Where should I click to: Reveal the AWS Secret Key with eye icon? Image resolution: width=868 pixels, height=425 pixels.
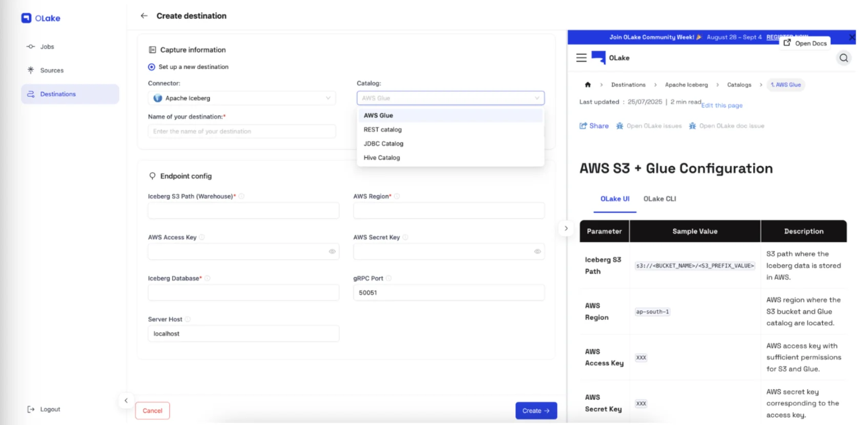coord(538,252)
